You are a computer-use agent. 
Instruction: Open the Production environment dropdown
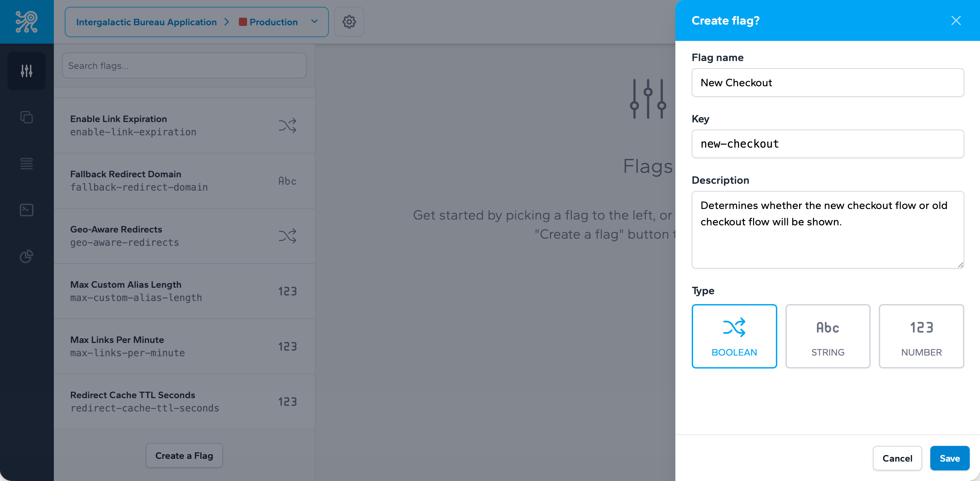(315, 22)
